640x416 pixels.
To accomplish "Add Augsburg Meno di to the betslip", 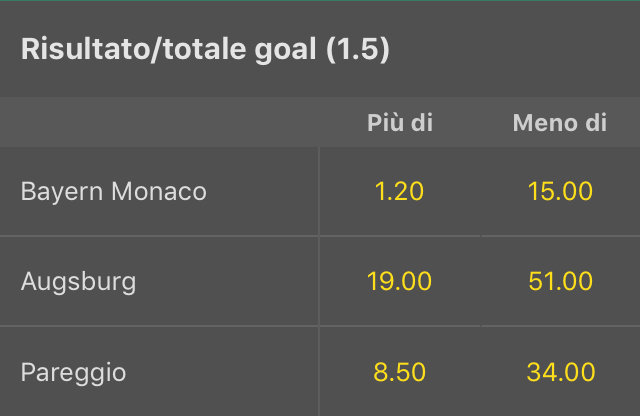I will (x=560, y=282).
